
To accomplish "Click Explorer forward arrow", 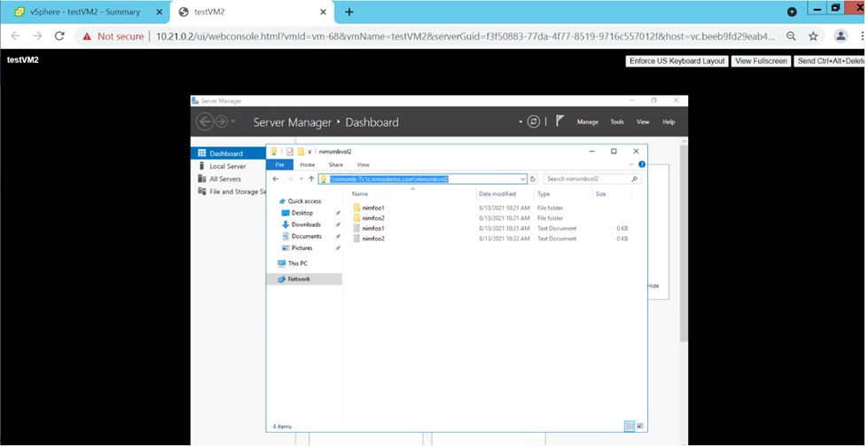I will 290,179.
